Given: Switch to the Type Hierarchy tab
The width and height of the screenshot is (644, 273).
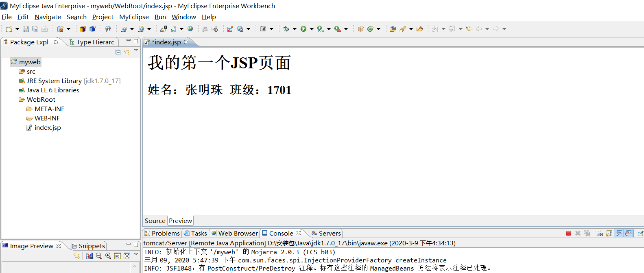Looking at the screenshot, I should coord(92,42).
